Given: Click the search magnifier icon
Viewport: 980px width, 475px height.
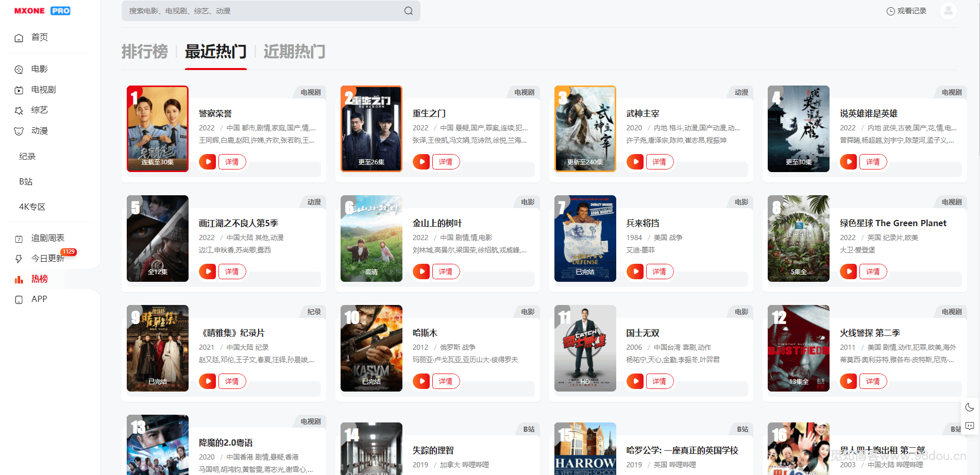Looking at the screenshot, I should 408,10.
